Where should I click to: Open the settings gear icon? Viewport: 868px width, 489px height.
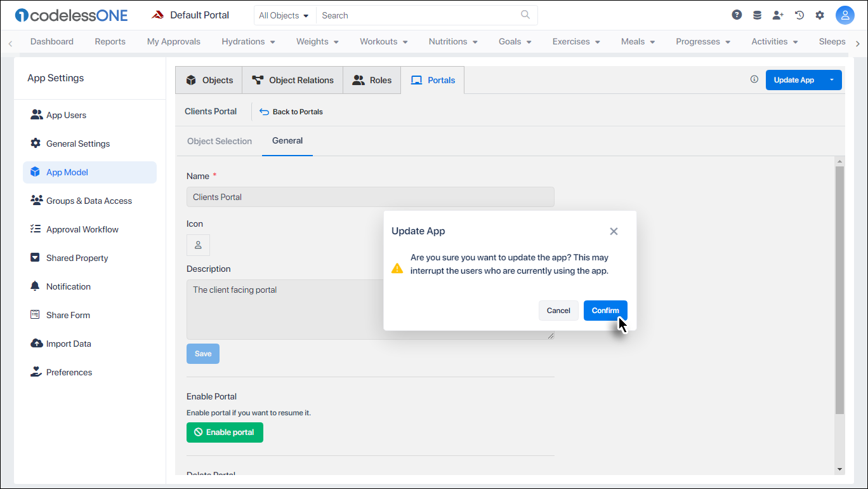(820, 14)
